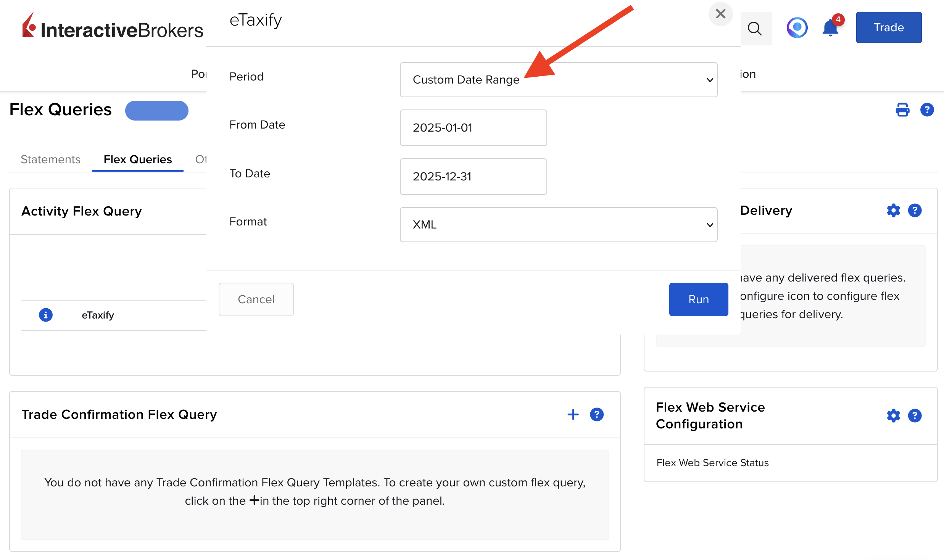Close the eTaxify dialog with the X
Viewport: 944px width, 560px height.
[x=720, y=14]
